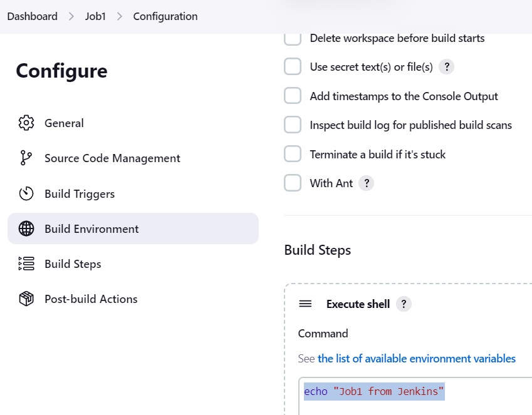Open help for Use secret text(s) or file(s)
Screen dimensions: 532x415
[x=447, y=67]
